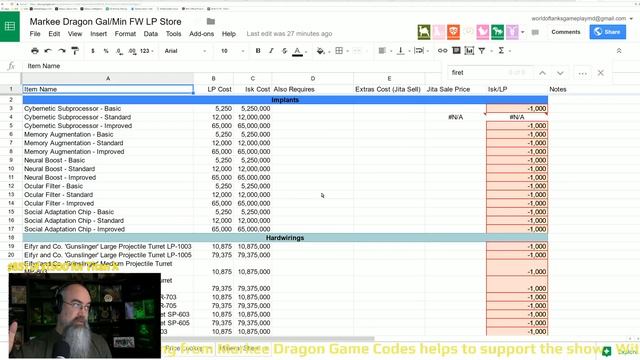Click the move-to-folder icon beside title

[211, 21]
